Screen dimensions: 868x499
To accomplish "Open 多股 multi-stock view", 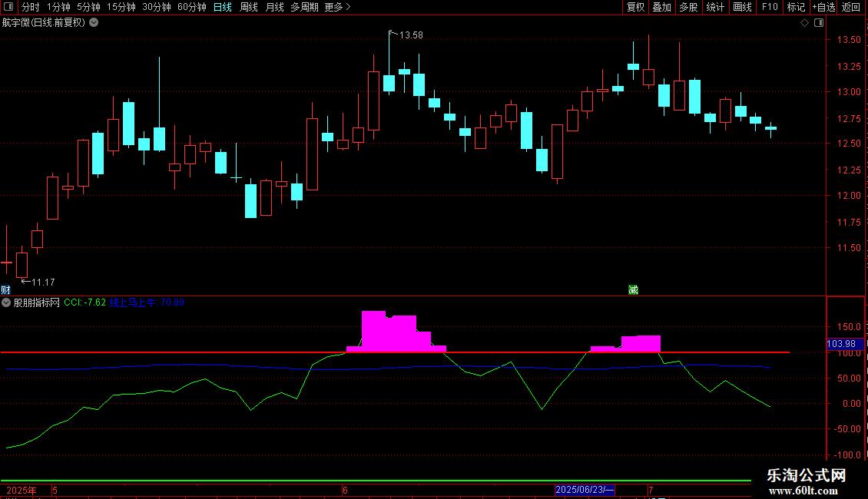I will (688, 7).
